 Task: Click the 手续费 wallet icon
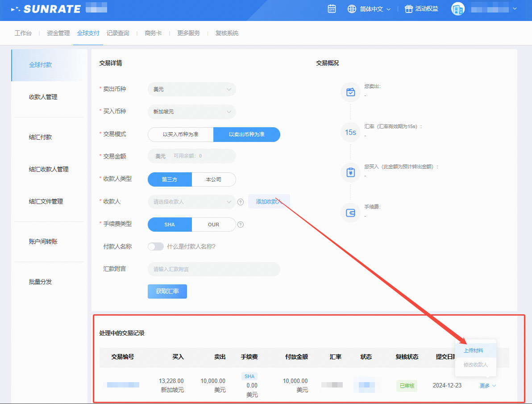(350, 213)
